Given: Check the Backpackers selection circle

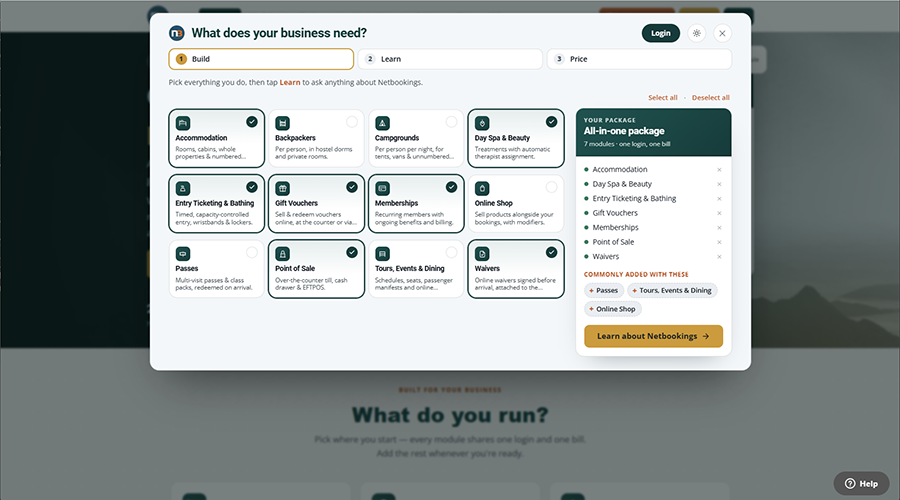Looking at the screenshot, I should (x=352, y=122).
